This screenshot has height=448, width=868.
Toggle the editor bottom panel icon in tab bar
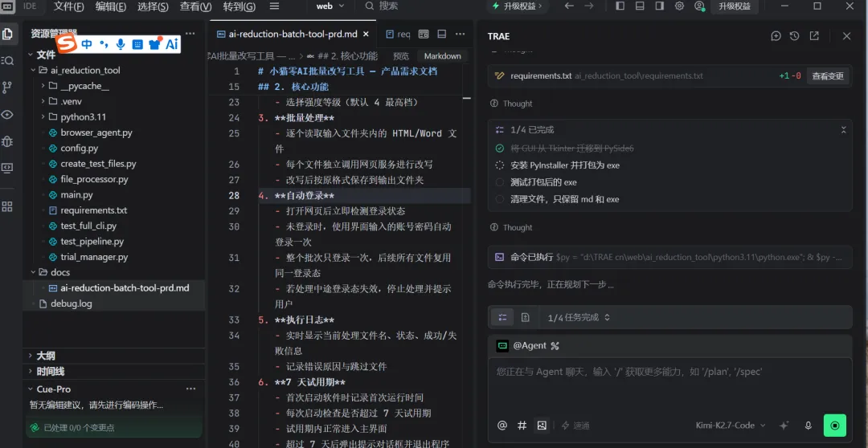point(442,34)
